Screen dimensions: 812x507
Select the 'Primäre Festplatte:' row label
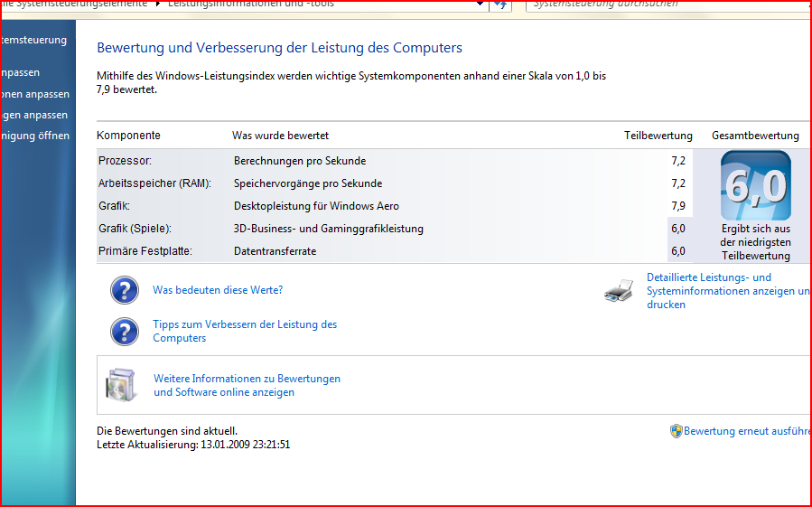point(145,251)
